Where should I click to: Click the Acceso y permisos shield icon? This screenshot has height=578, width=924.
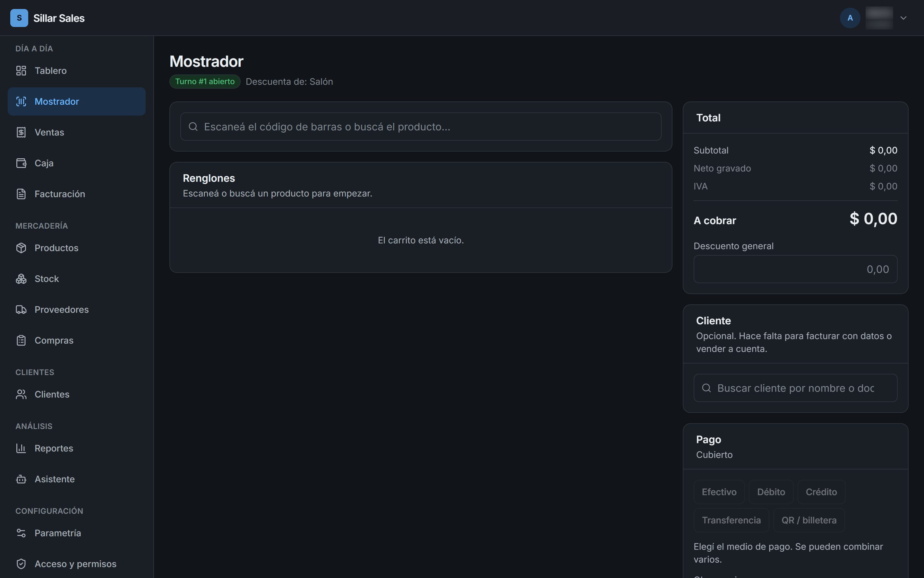(21, 564)
